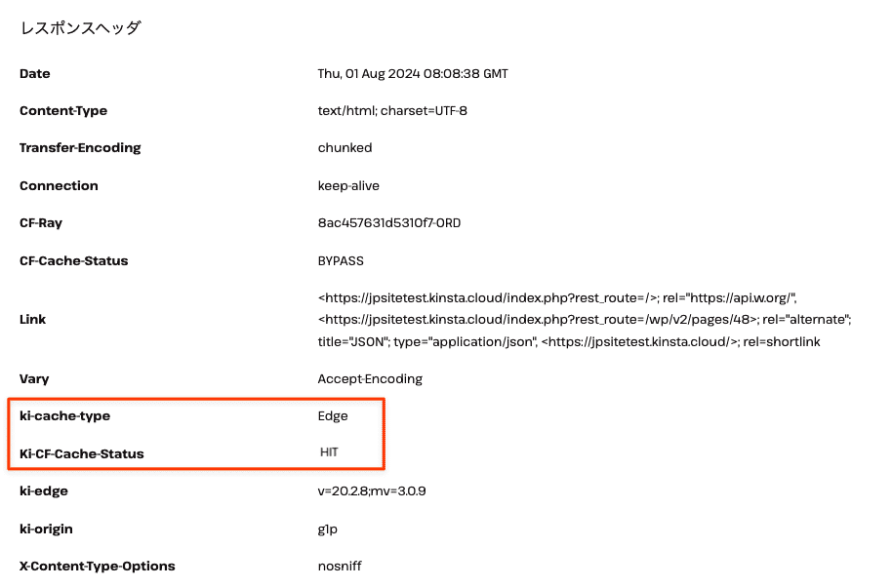This screenshot has width=892, height=588.
Task: Select the Connection header label
Action: pyautogui.click(x=59, y=186)
